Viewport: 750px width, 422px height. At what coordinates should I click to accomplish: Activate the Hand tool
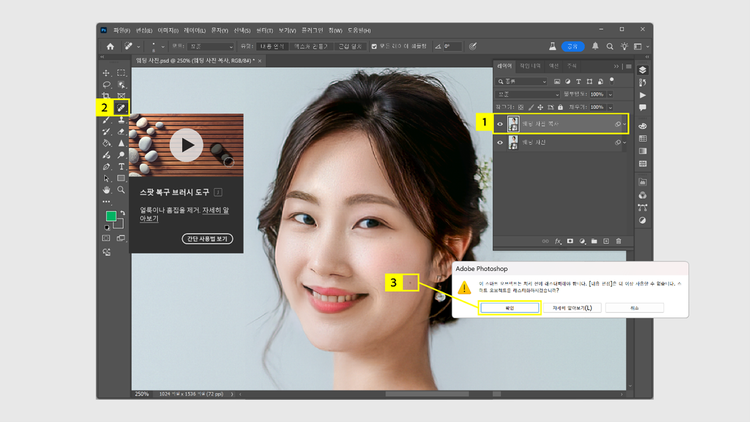pos(106,189)
